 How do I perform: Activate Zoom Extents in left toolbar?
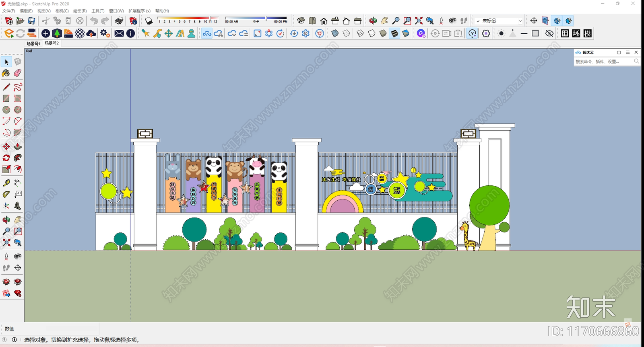coord(6,242)
